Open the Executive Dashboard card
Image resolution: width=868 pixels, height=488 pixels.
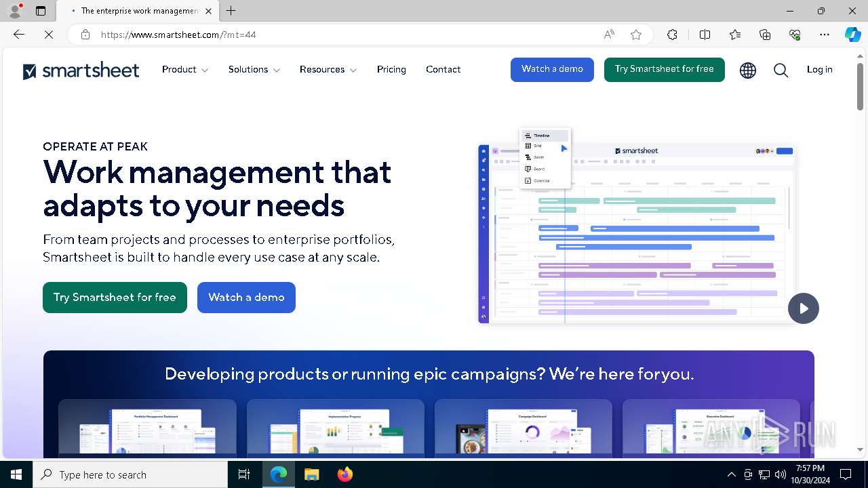711,428
